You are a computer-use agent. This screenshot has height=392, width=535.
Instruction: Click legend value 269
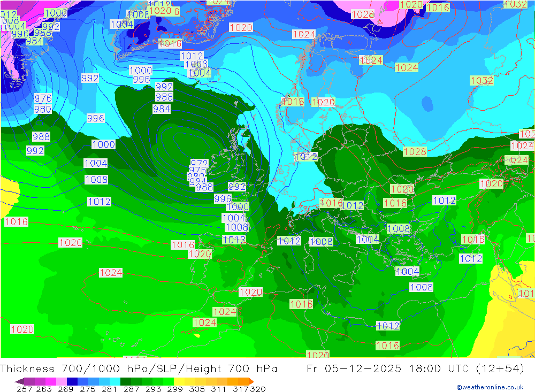[x=65, y=389]
